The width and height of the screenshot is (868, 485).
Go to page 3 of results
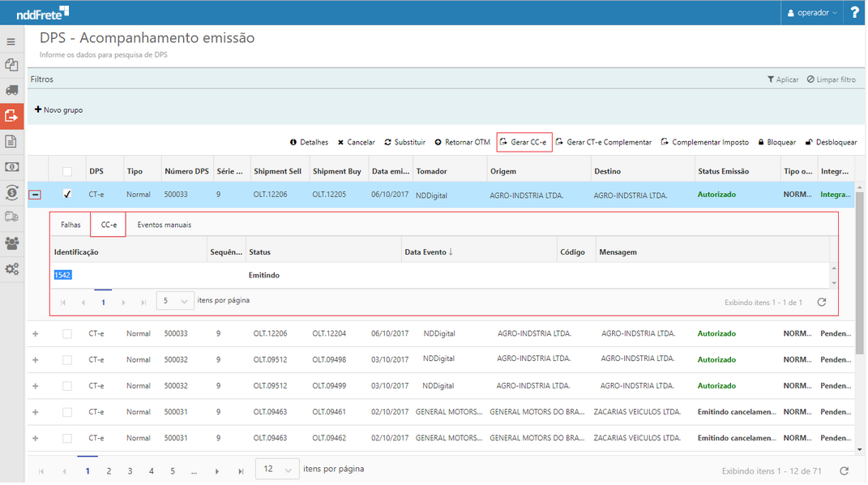click(130, 470)
